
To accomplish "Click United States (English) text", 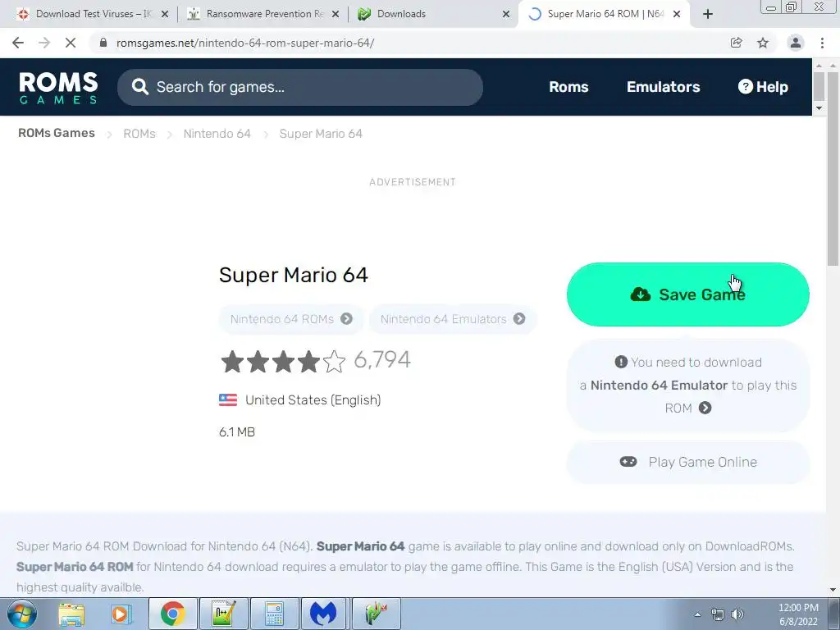I will 313,400.
